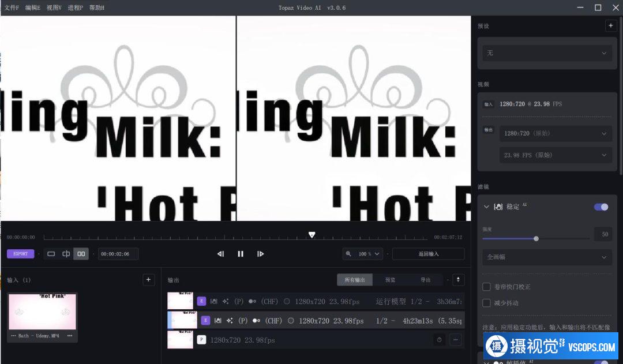
Task: Click the output sort arrows icon
Action: click(x=458, y=280)
